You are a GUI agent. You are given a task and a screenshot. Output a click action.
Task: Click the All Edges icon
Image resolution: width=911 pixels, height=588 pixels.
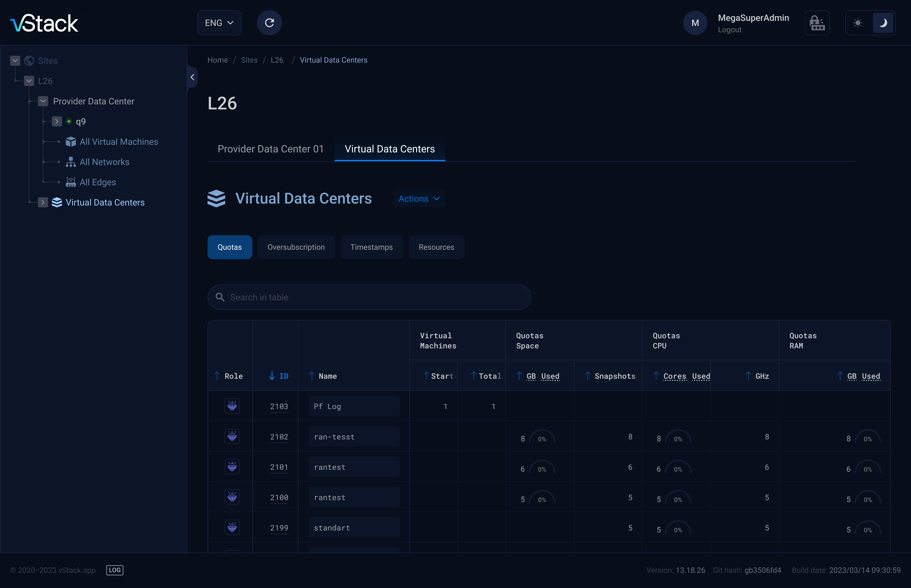click(71, 182)
